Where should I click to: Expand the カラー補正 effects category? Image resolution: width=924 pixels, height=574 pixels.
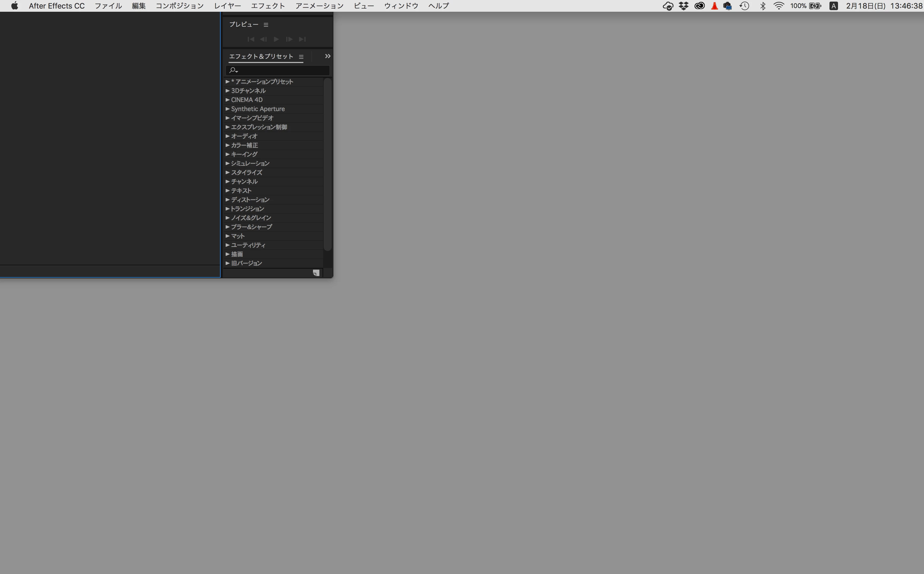pos(227,145)
